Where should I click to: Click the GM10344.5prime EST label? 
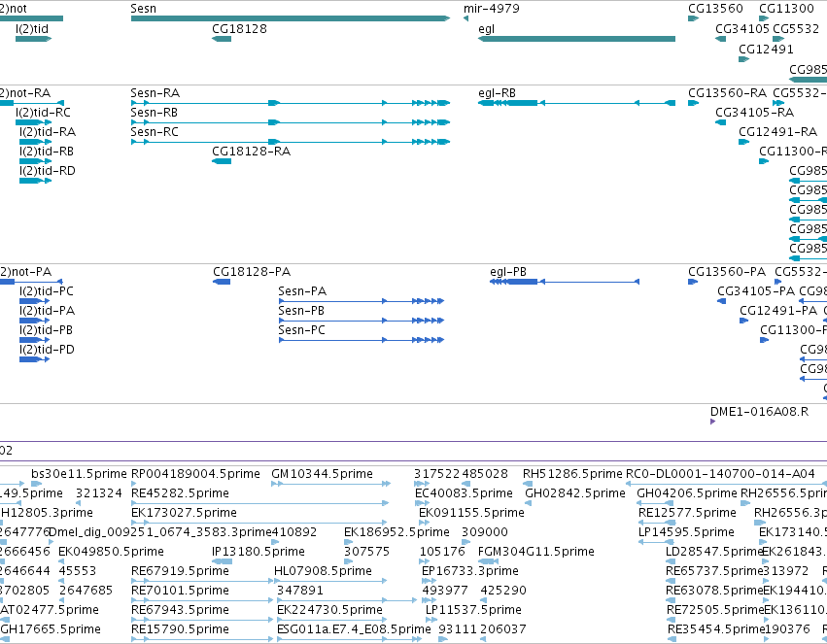pyautogui.click(x=323, y=474)
